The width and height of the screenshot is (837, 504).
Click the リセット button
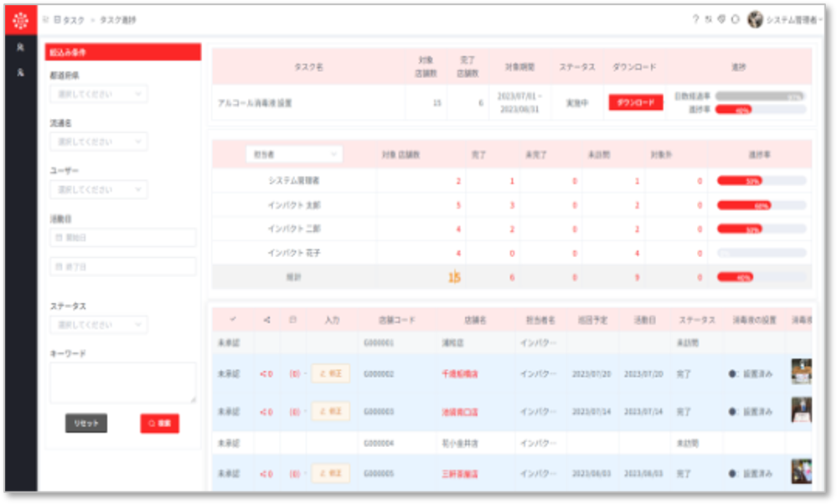coord(86,423)
